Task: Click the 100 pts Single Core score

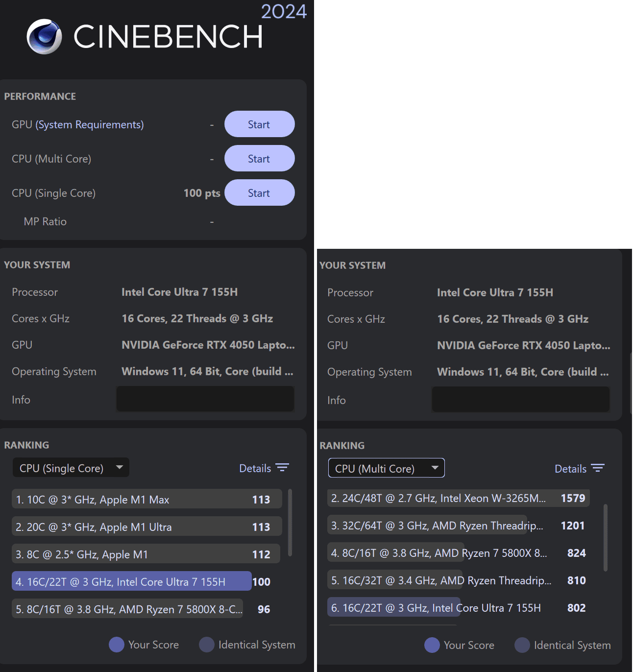Action: coord(202,193)
